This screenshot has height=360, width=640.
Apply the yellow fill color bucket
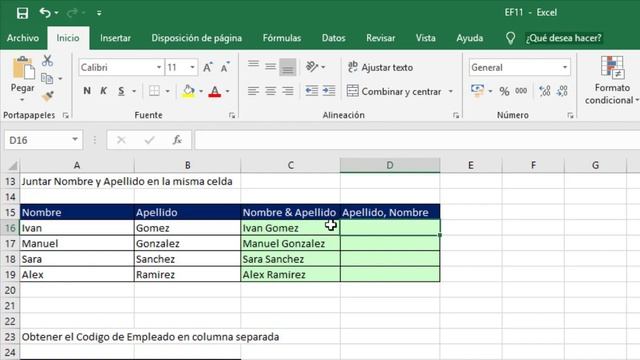click(188, 91)
